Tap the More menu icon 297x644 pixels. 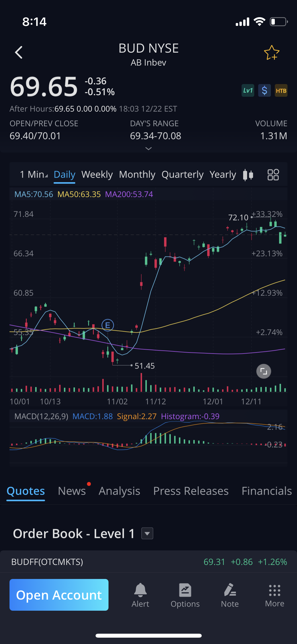pos(275,595)
